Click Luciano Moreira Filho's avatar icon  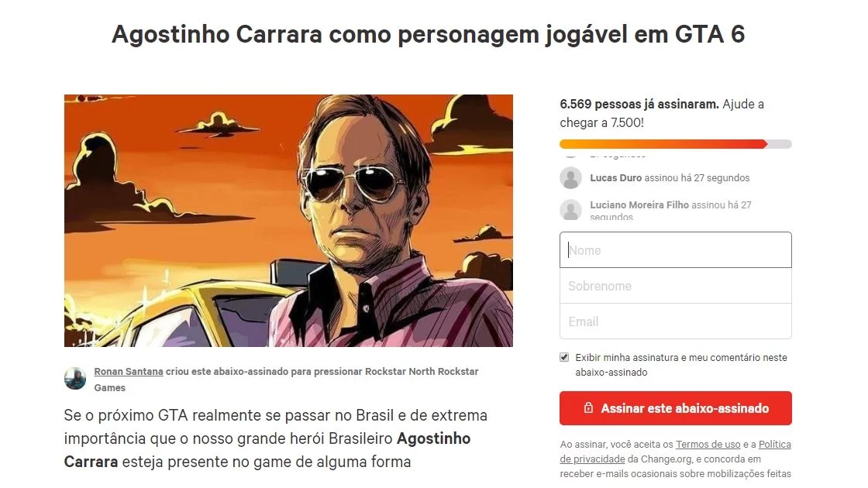pyautogui.click(x=570, y=209)
